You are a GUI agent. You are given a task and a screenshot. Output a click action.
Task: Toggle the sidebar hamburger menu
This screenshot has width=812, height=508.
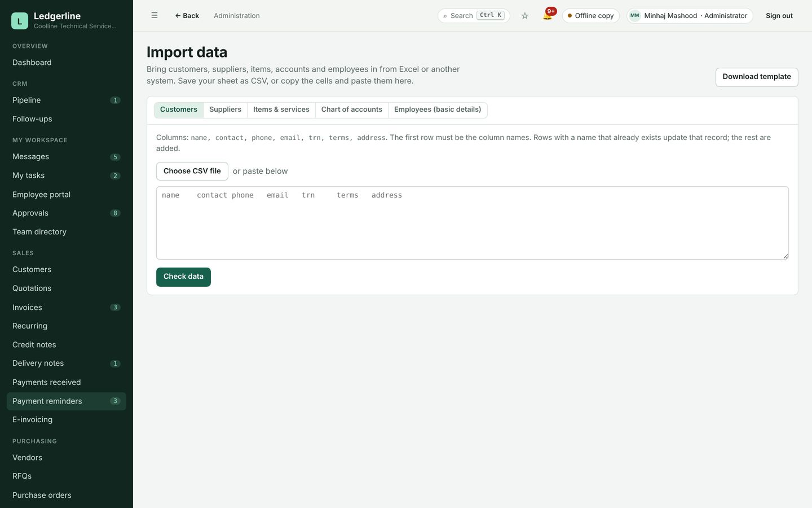pos(155,16)
